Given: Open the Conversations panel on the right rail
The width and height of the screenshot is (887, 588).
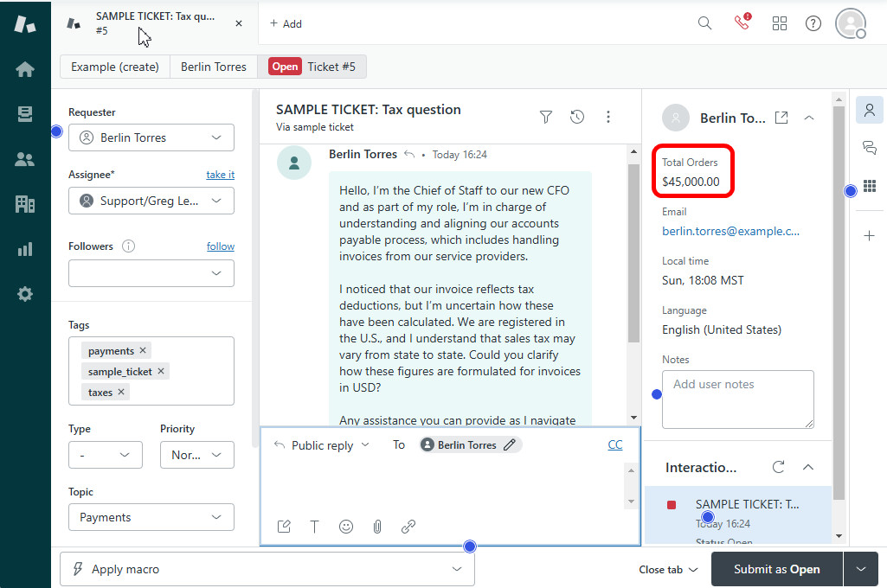Looking at the screenshot, I should click(x=869, y=150).
